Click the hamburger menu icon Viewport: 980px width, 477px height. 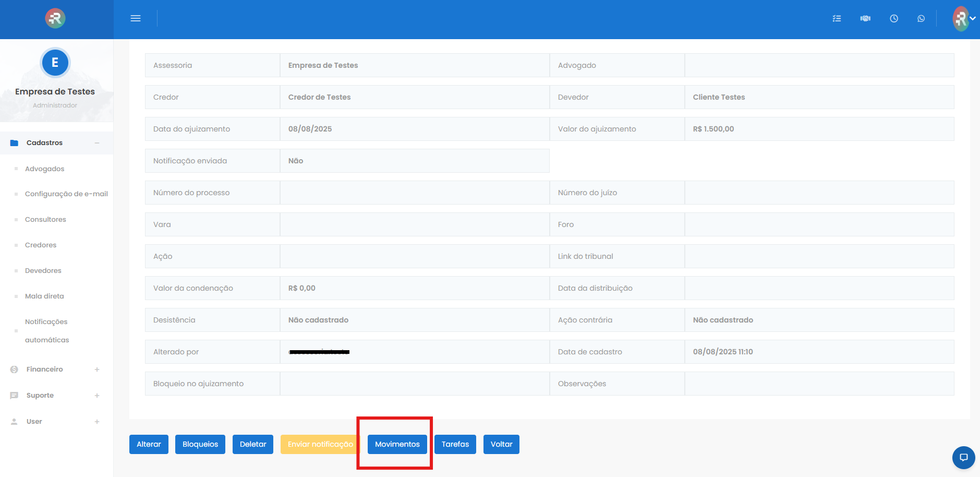(136, 18)
